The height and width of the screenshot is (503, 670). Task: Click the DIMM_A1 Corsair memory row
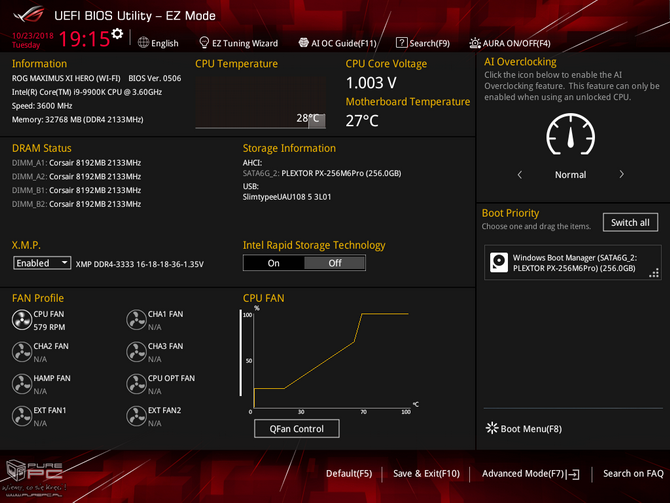(x=76, y=163)
